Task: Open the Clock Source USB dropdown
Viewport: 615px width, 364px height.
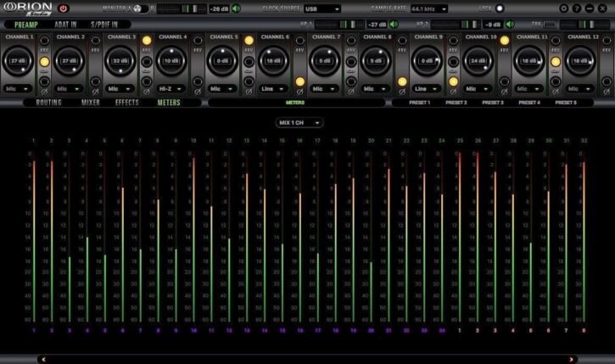Action: point(322,8)
